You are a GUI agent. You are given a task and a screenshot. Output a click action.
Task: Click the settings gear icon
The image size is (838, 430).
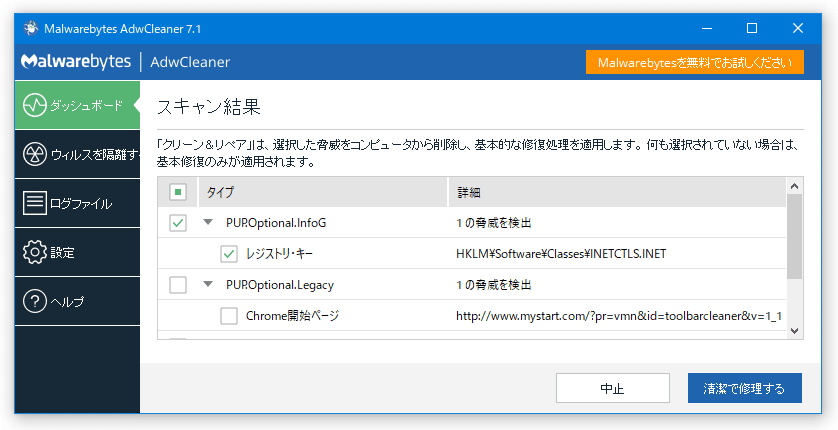click(x=35, y=252)
